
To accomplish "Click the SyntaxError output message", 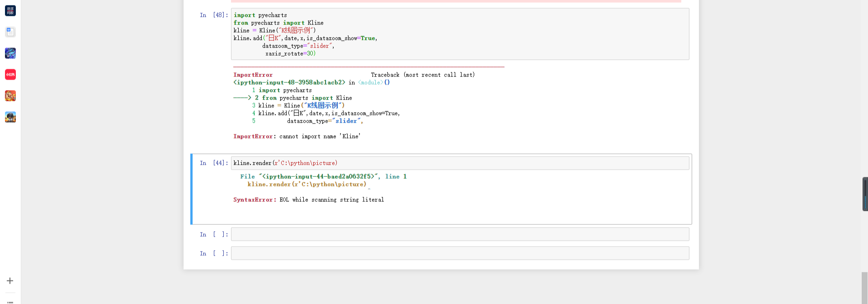I will coord(308,200).
